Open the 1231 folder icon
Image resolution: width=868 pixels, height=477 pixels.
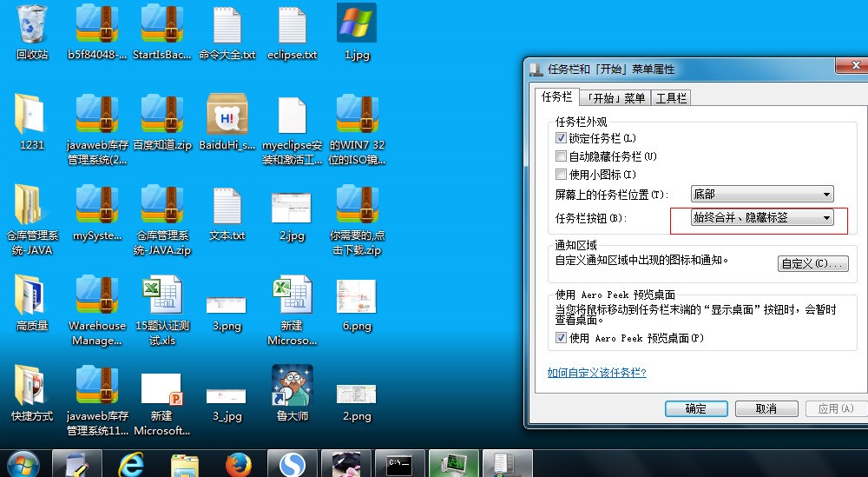click(x=29, y=114)
